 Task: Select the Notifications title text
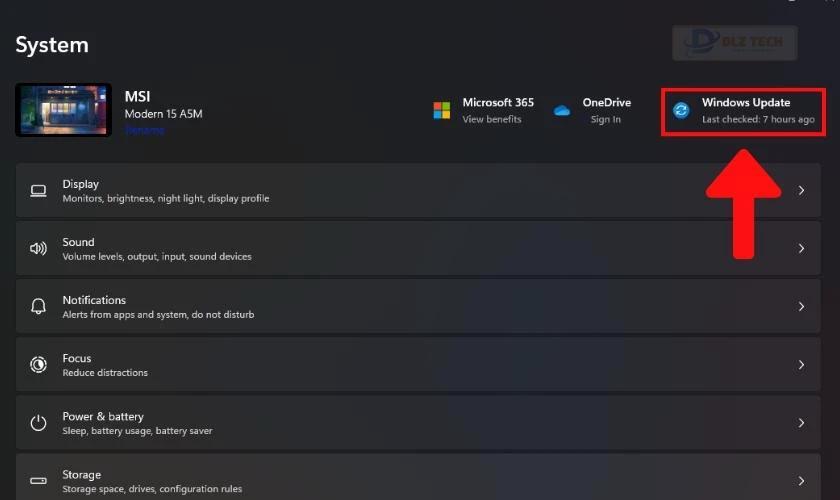coord(94,300)
